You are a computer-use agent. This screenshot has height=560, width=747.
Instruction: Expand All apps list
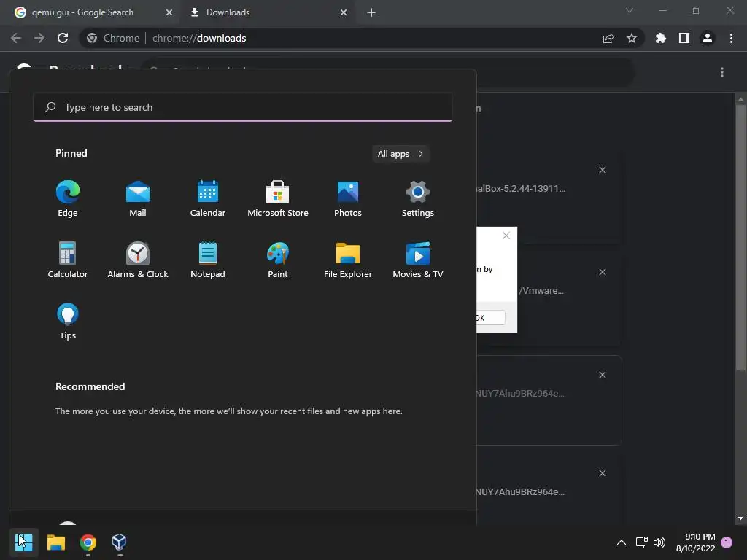point(400,154)
